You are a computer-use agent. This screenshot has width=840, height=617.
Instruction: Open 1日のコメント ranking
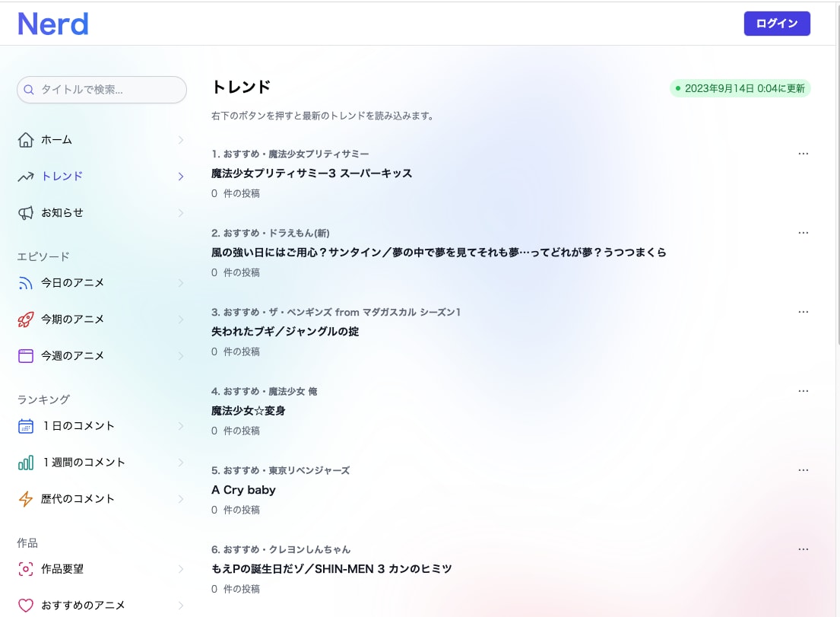[x=102, y=426]
